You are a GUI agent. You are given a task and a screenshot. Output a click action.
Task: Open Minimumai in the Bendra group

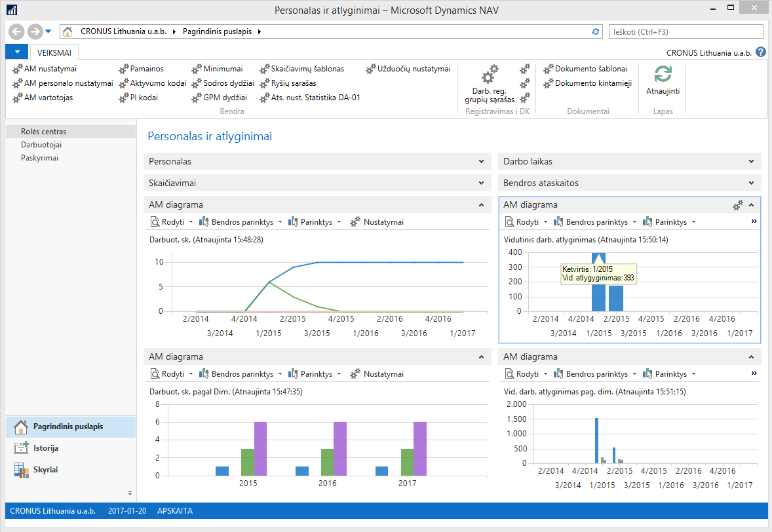coord(218,69)
